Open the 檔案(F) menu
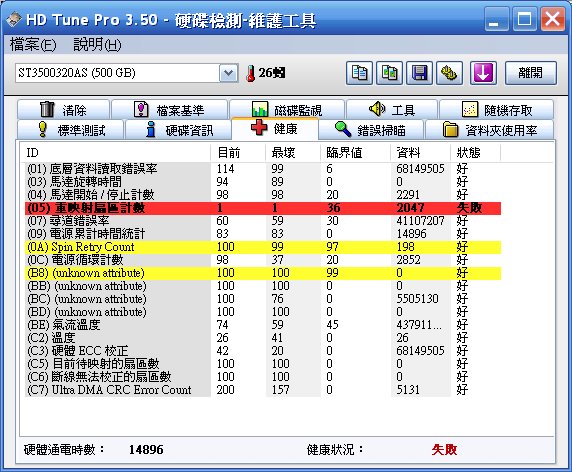572x472 pixels. [33, 45]
